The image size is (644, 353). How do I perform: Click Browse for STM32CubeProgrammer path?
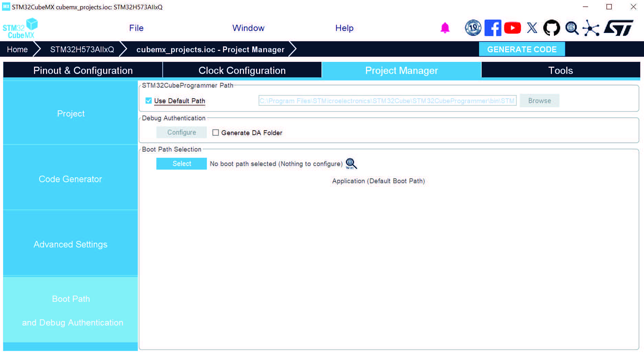click(x=540, y=101)
